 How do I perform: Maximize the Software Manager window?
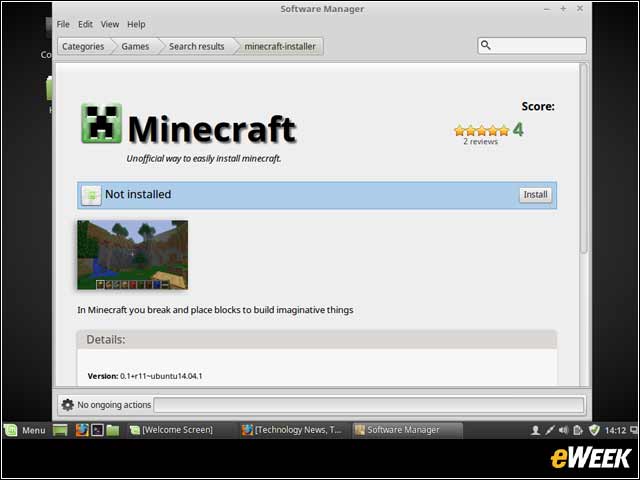563,9
